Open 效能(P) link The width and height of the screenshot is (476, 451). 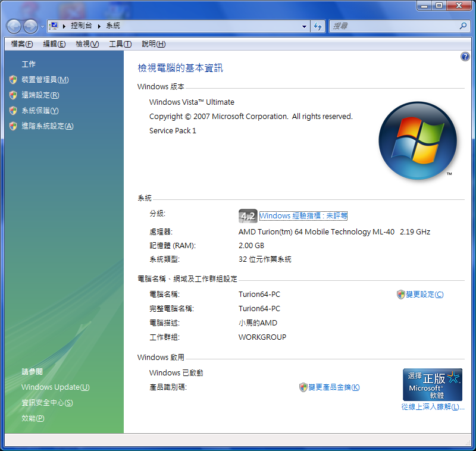pos(33,418)
